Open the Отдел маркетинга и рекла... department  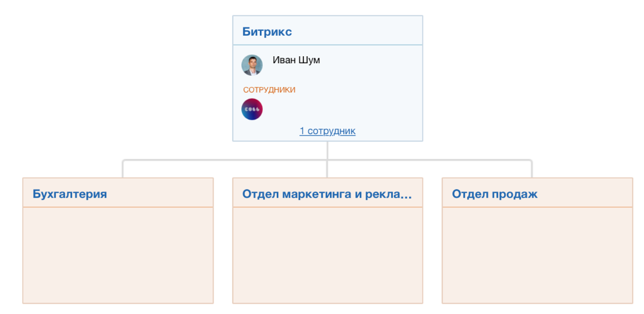[327, 194]
